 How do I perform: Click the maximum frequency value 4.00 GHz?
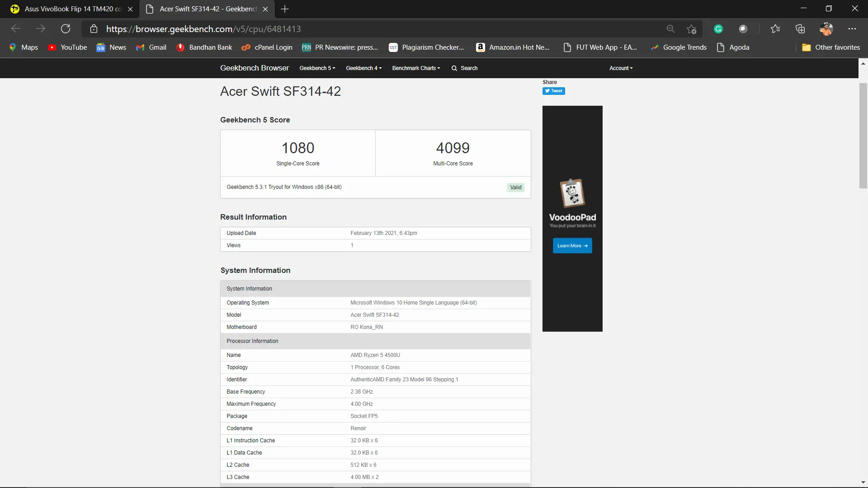[362, 404]
